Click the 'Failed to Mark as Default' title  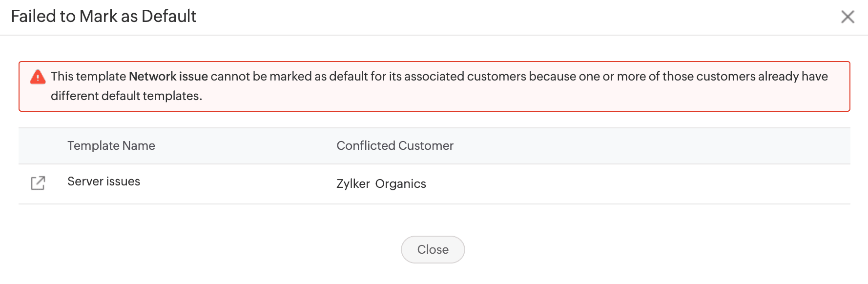tap(103, 17)
